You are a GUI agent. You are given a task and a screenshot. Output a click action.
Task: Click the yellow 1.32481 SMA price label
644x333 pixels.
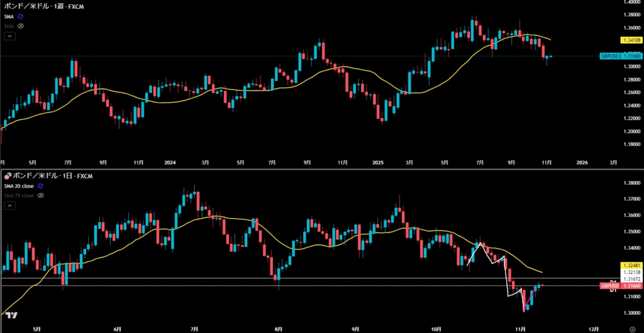pos(631,265)
